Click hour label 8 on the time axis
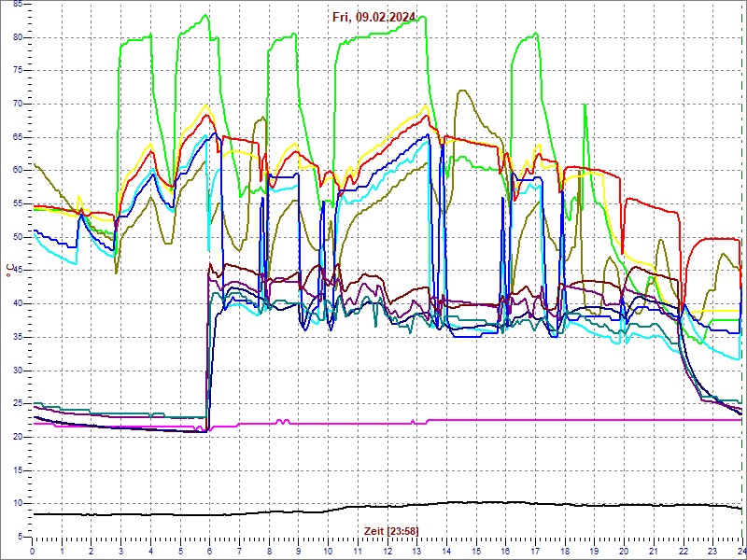 pyautogui.click(x=269, y=551)
